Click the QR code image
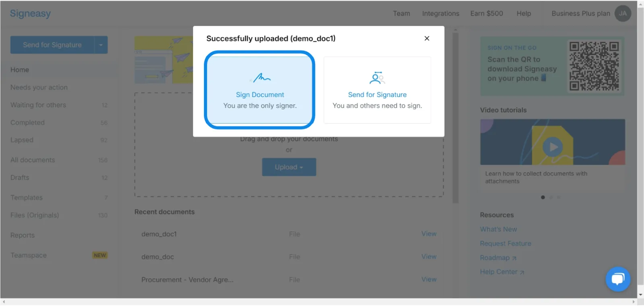 coord(594,66)
